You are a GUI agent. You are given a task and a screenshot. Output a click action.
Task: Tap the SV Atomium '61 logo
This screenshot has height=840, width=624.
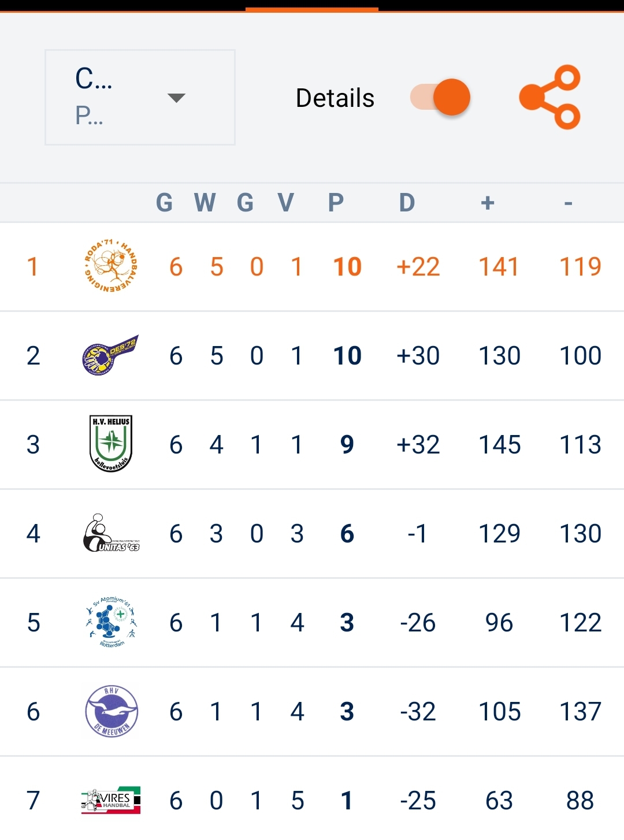(x=112, y=622)
